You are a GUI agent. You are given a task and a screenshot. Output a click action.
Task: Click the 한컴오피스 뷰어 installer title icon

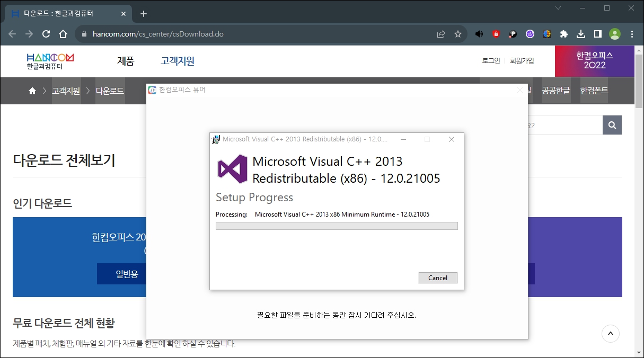(152, 90)
